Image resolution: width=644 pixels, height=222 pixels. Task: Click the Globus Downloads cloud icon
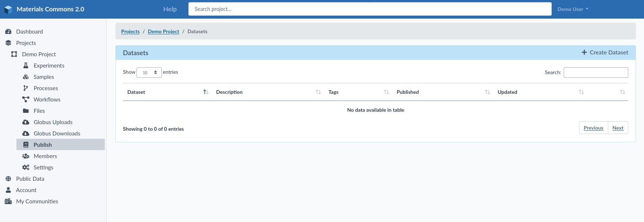26,134
